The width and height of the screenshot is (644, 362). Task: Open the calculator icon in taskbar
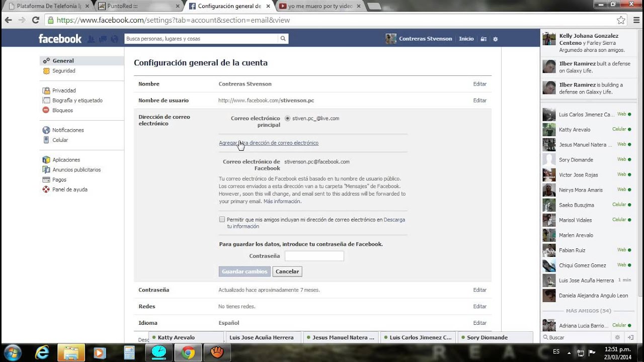pyautogui.click(x=129, y=352)
